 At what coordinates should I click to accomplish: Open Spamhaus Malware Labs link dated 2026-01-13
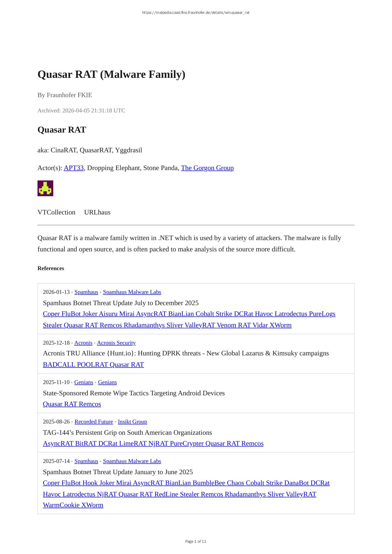[x=132, y=292]
